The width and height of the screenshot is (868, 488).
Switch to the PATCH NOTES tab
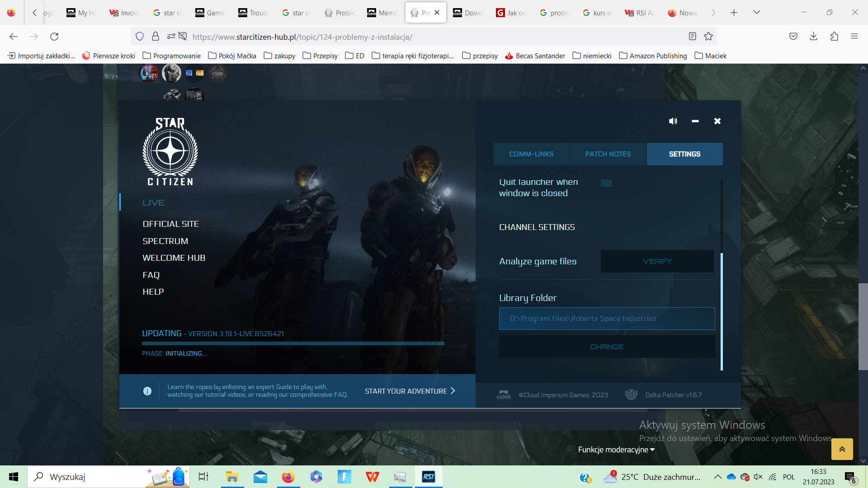[x=608, y=154]
